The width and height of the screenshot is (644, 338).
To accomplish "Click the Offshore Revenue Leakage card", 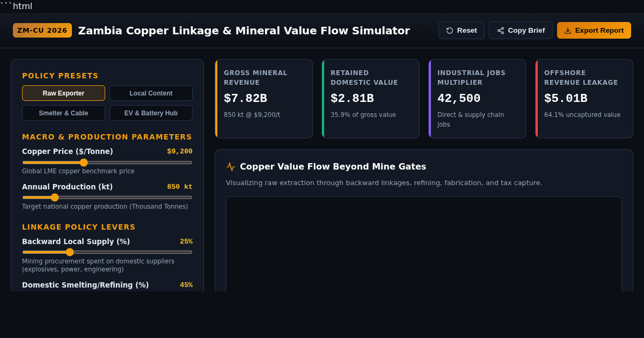I will coord(584,99).
